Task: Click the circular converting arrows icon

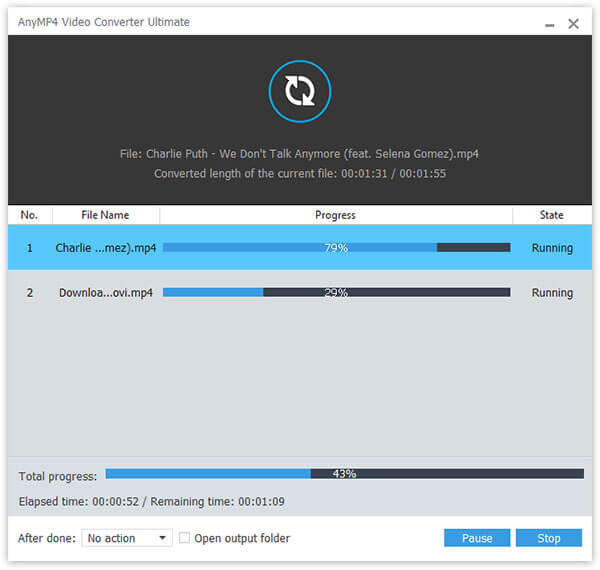Action: (300, 91)
